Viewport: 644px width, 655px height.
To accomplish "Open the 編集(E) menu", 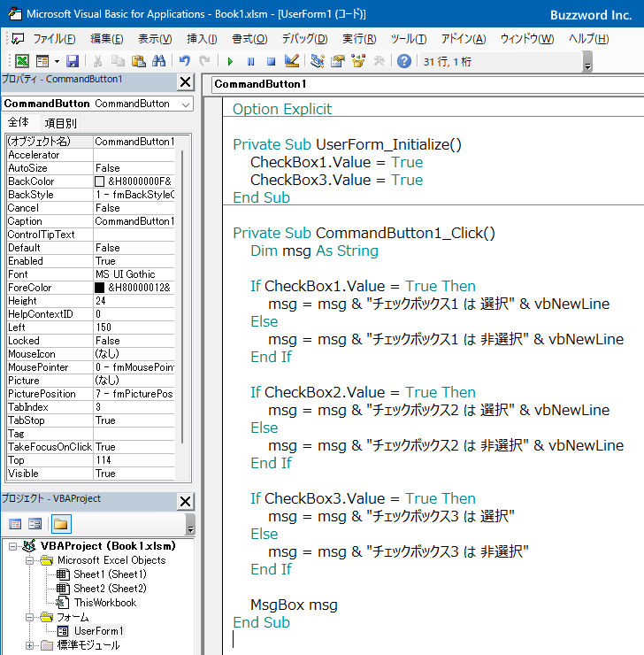I will tap(107, 39).
